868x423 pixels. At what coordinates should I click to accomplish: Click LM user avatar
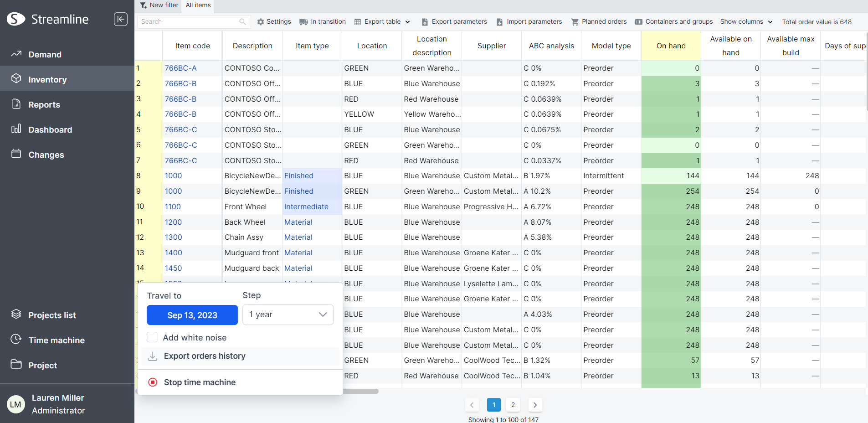[16, 404]
